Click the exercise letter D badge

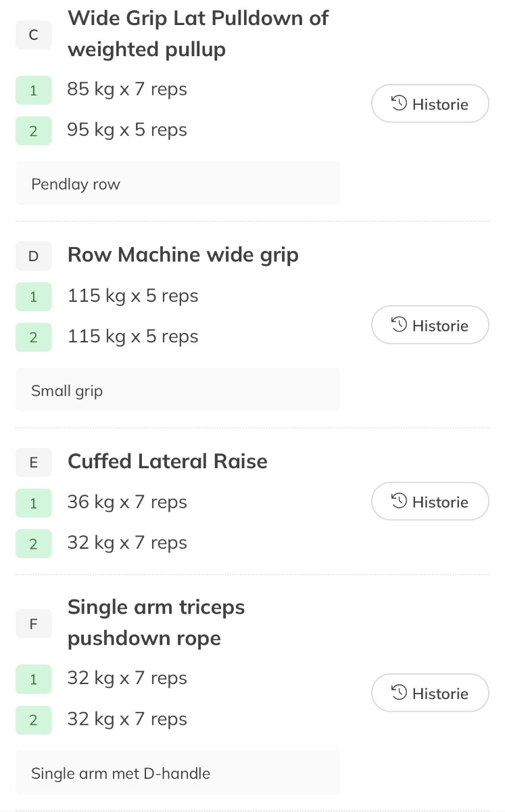(x=33, y=256)
